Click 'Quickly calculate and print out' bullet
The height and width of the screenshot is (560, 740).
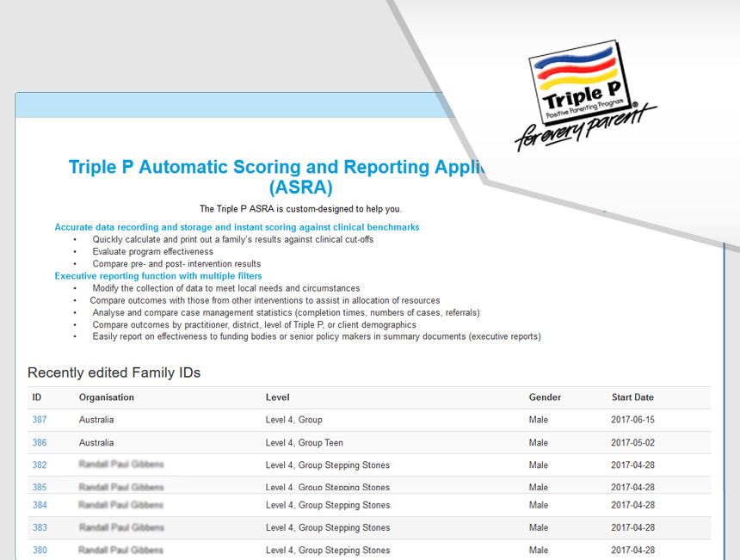[232, 239]
